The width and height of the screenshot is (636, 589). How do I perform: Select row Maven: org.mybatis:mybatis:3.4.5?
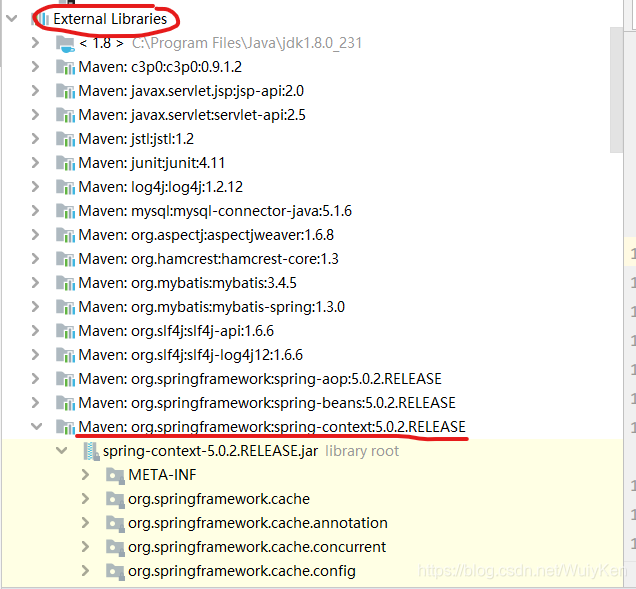click(x=187, y=283)
